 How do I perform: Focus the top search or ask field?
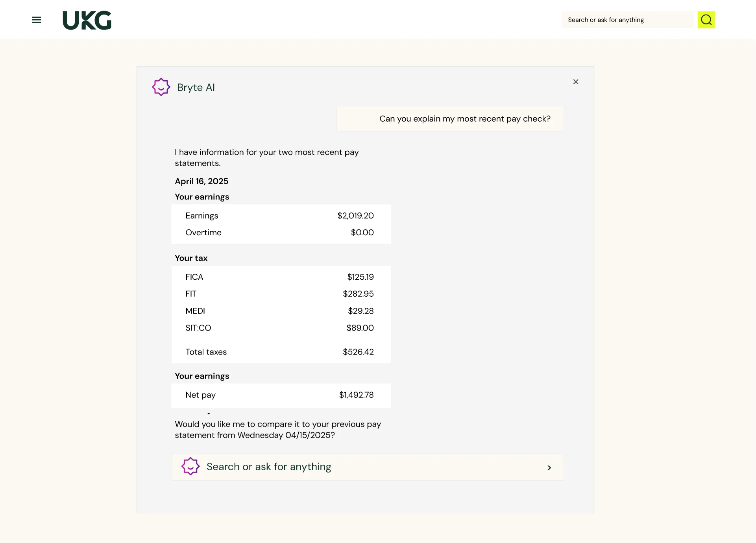pos(627,20)
